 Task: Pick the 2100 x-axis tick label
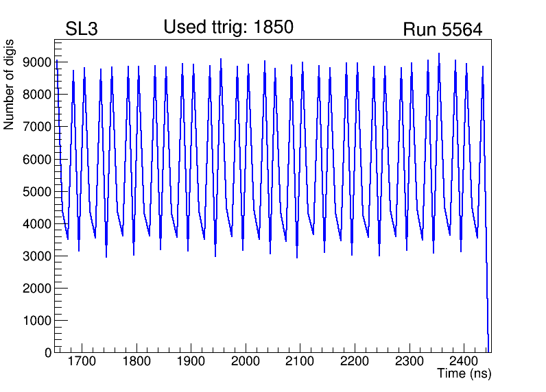(x=300, y=361)
